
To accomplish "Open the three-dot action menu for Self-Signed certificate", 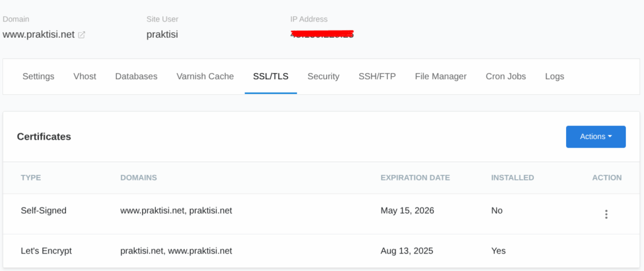I will tap(606, 214).
